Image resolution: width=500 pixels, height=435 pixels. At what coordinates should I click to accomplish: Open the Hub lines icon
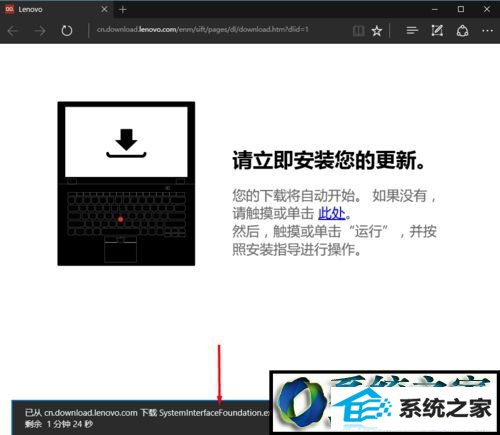pos(412,31)
